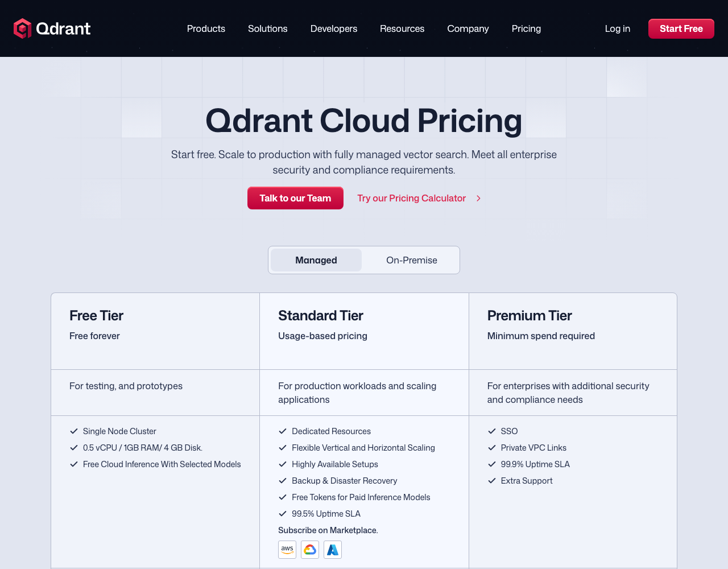Go to Pricing in navigation
Image resolution: width=728 pixels, height=569 pixels.
pos(526,28)
